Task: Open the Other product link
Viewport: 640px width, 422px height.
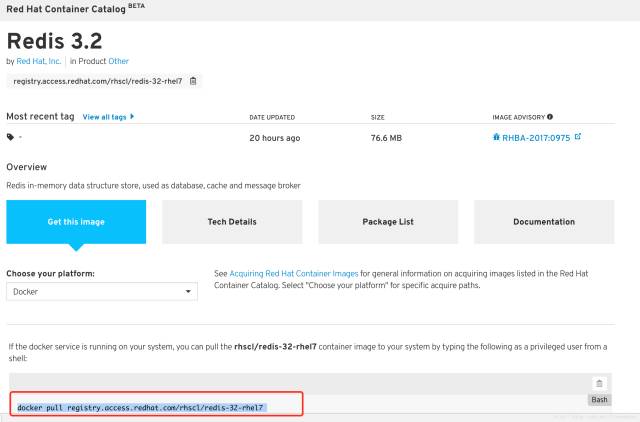Action: tap(118, 61)
